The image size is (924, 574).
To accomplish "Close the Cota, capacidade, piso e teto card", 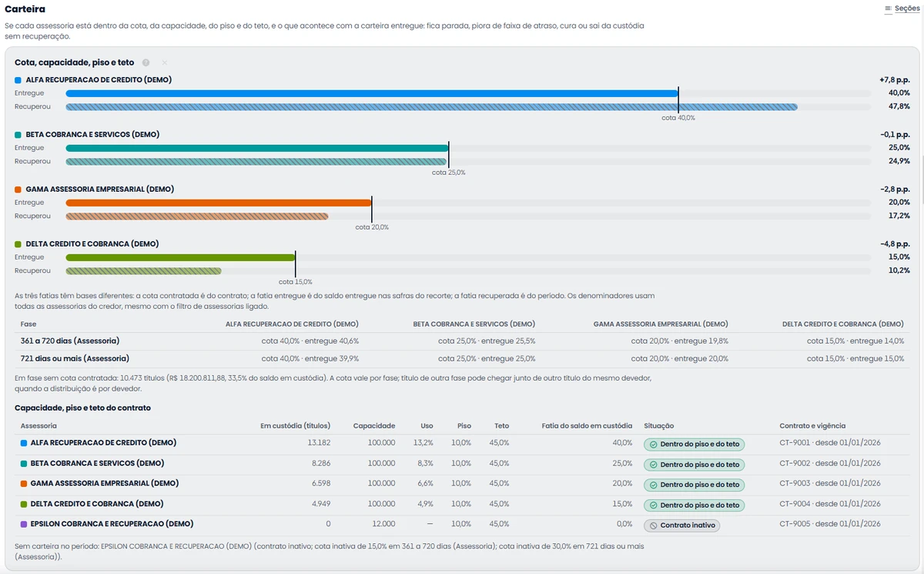I will pos(165,62).
